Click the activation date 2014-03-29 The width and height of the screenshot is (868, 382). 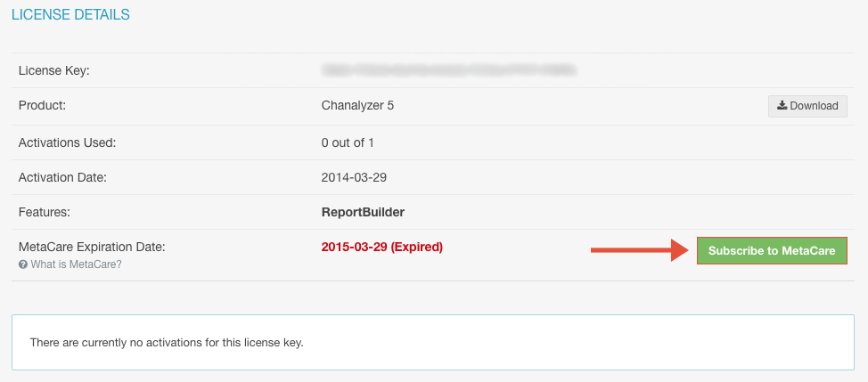coord(354,177)
